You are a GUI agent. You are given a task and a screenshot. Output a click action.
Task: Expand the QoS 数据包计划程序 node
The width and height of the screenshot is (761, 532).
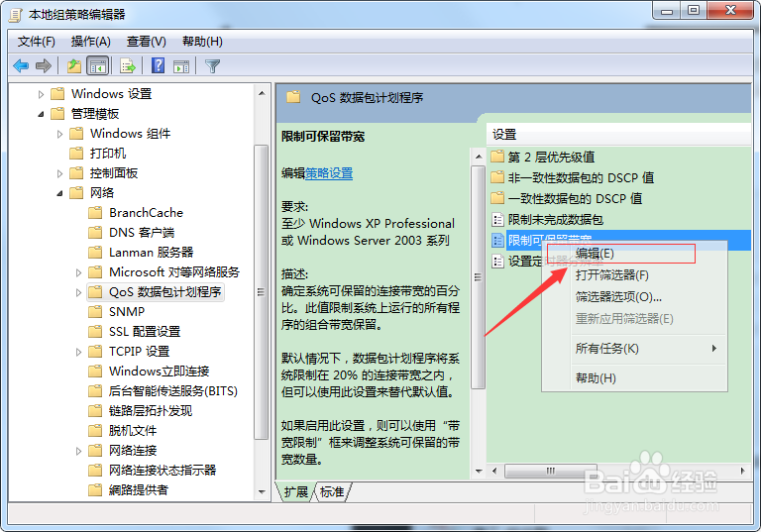(x=78, y=292)
